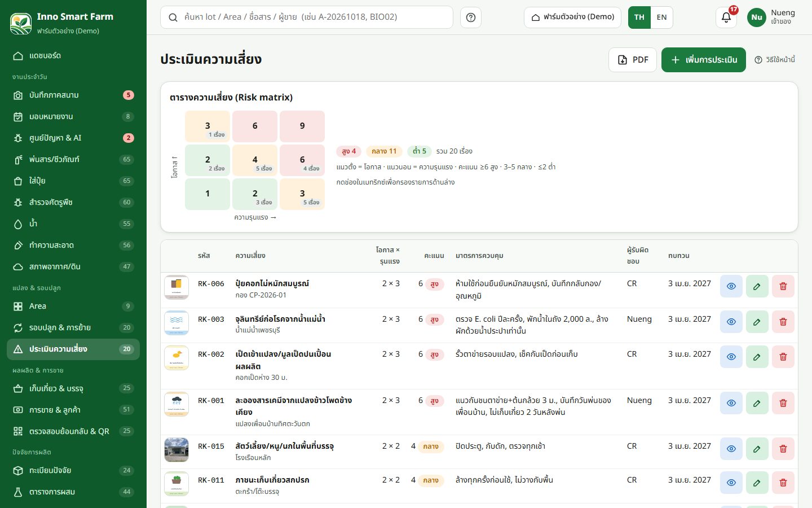Export with the PDF button
Image resolution: width=812 pixels, height=508 pixels.
pos(633,60)
